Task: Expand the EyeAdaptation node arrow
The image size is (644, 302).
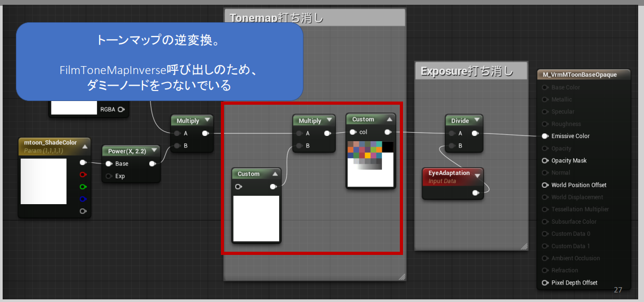Action: (x=477, y=176)
